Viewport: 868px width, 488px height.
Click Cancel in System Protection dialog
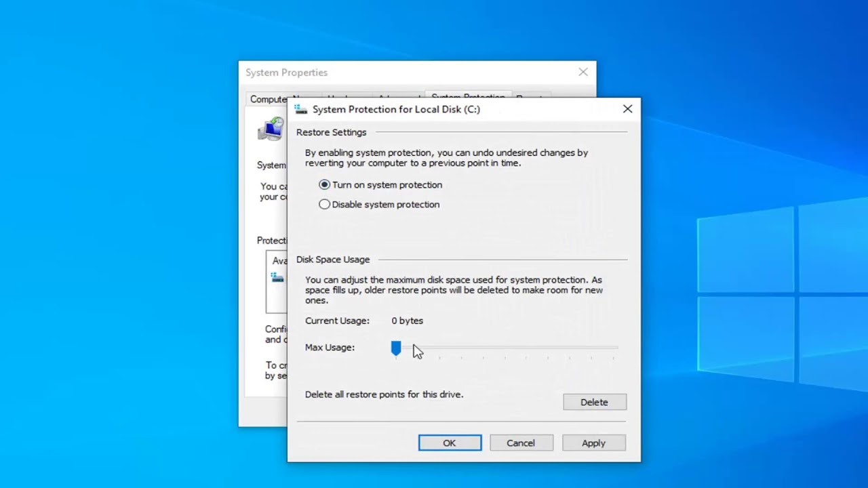pyautogui.click(x=521, y=443)
